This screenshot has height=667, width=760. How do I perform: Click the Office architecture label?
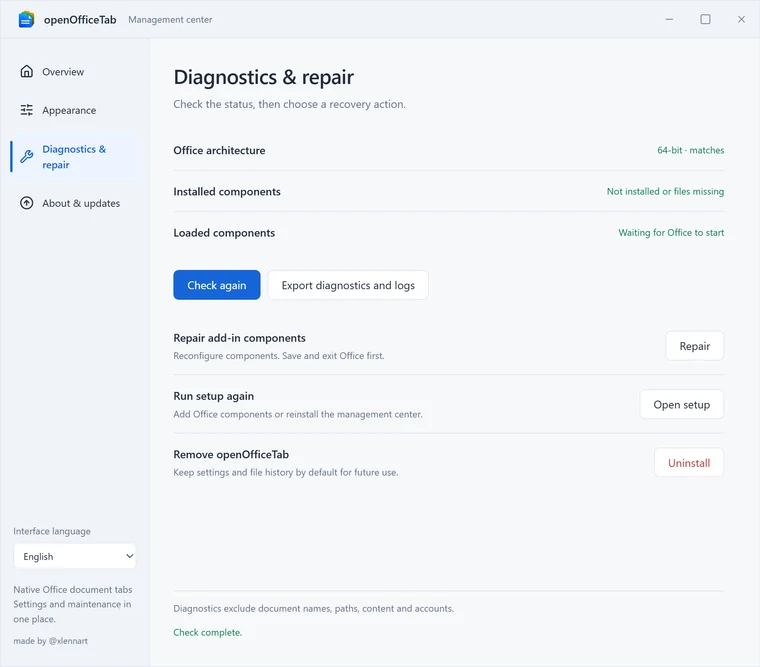[x=219, y=150]
